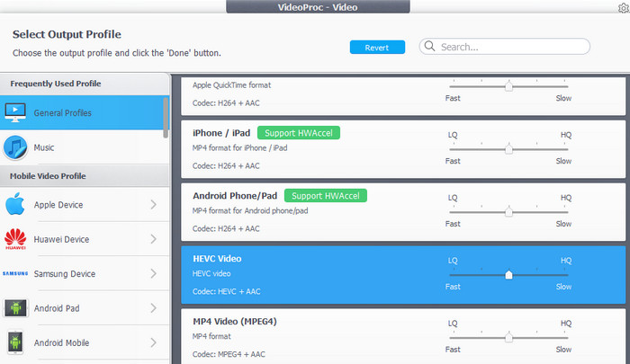630x364 pixels.
Task: Click the Huawei logo icon
Action: pos(15,239)
